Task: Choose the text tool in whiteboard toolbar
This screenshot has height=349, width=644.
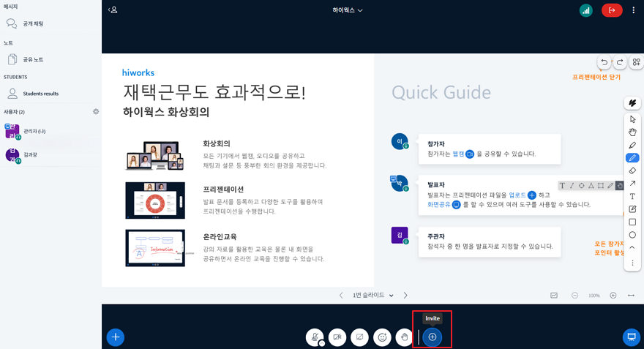Action: click(x=632, y=196)
